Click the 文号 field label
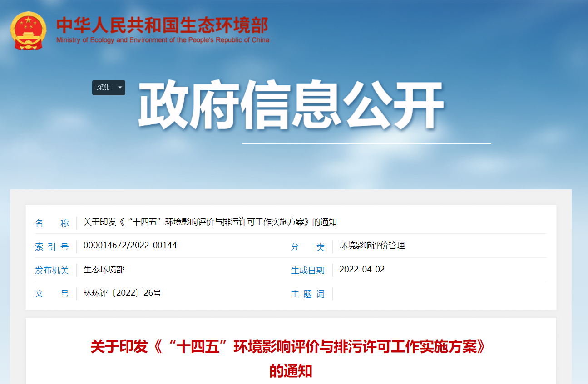This screenshot has height=384, width=588. [x=52, y=294]
